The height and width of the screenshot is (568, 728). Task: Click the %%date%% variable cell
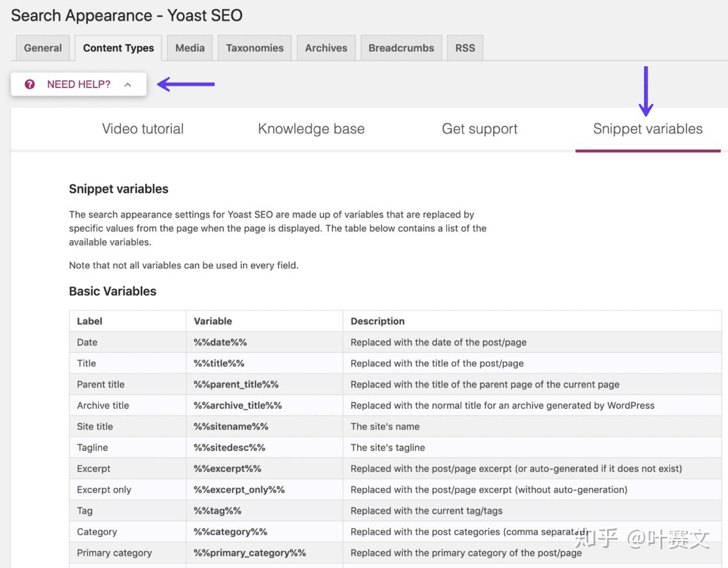click(220, 342)
